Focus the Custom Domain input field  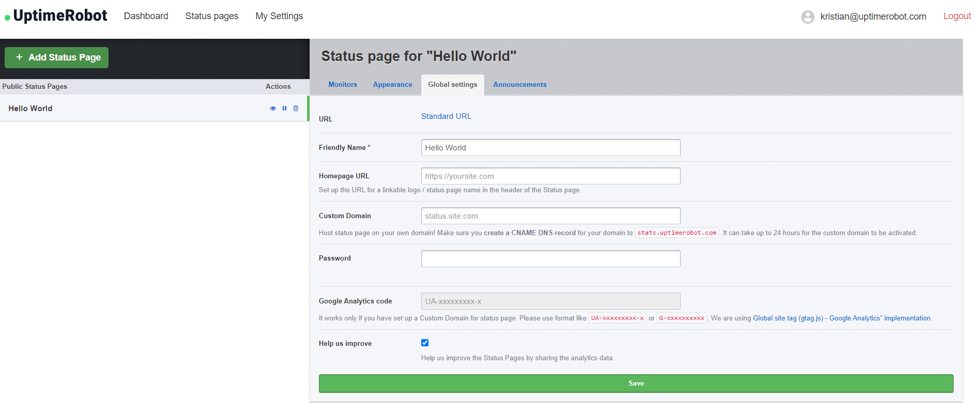[550, 216]
